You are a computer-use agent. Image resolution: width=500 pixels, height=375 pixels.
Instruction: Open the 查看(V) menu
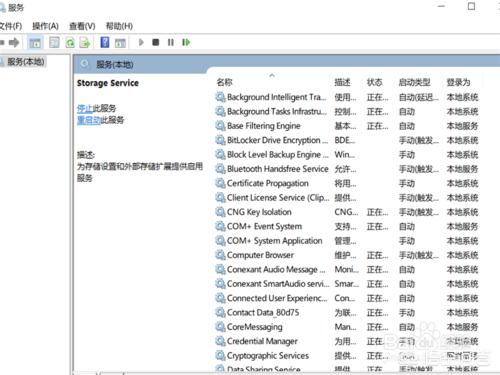point(82,26)
